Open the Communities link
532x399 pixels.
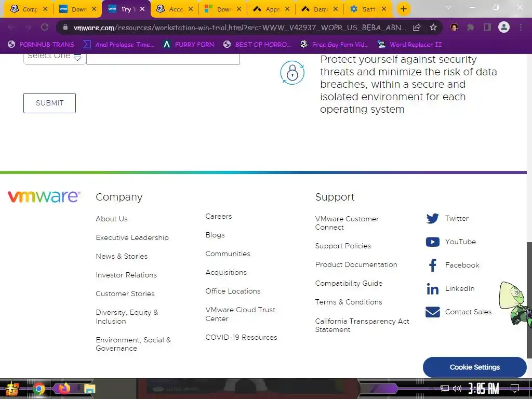[228, 254]
